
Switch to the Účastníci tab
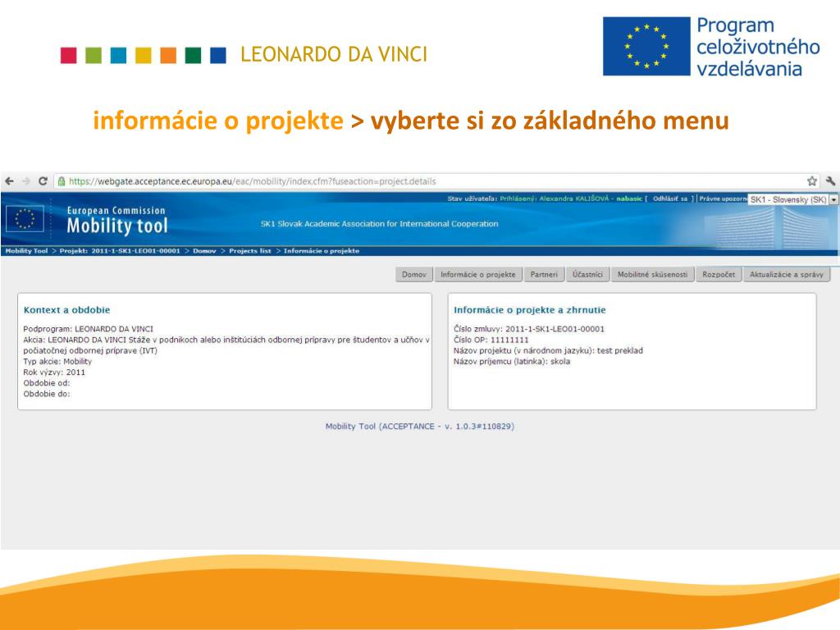(x=587, y=274)
